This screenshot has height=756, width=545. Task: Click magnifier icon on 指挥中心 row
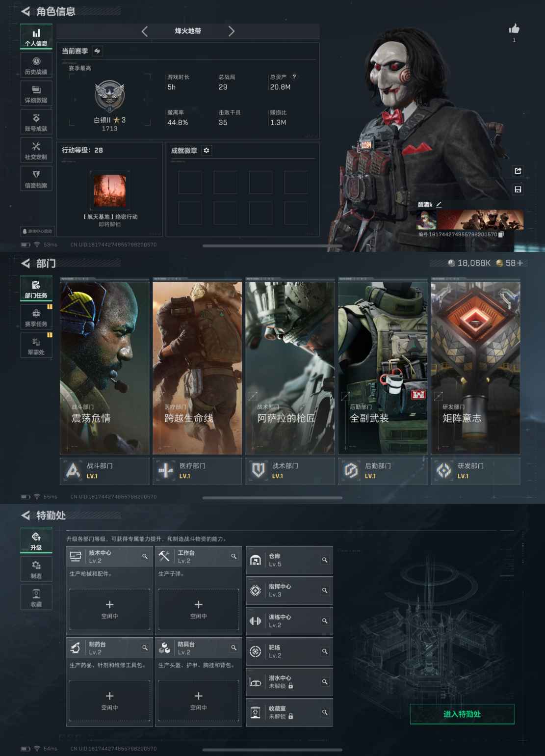[x=325, y=591]
